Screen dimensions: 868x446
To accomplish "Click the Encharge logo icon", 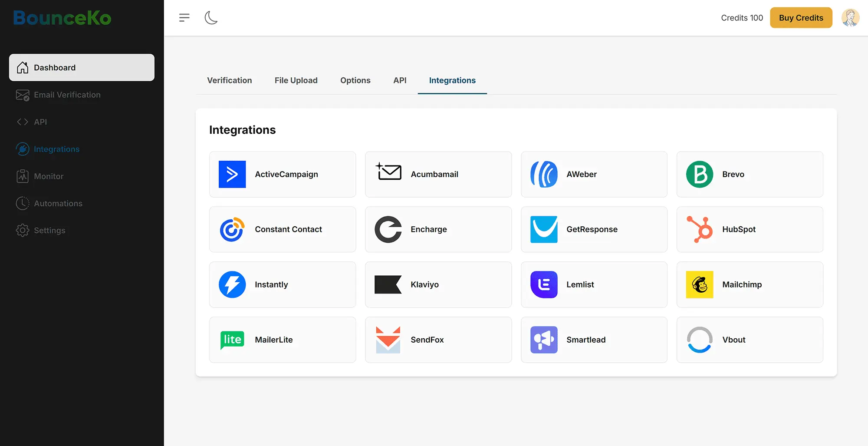I will (x=388, y=229).
